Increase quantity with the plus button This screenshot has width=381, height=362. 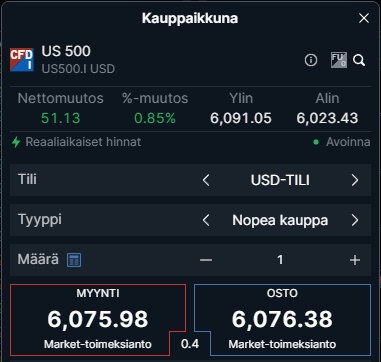pos(355,260)
